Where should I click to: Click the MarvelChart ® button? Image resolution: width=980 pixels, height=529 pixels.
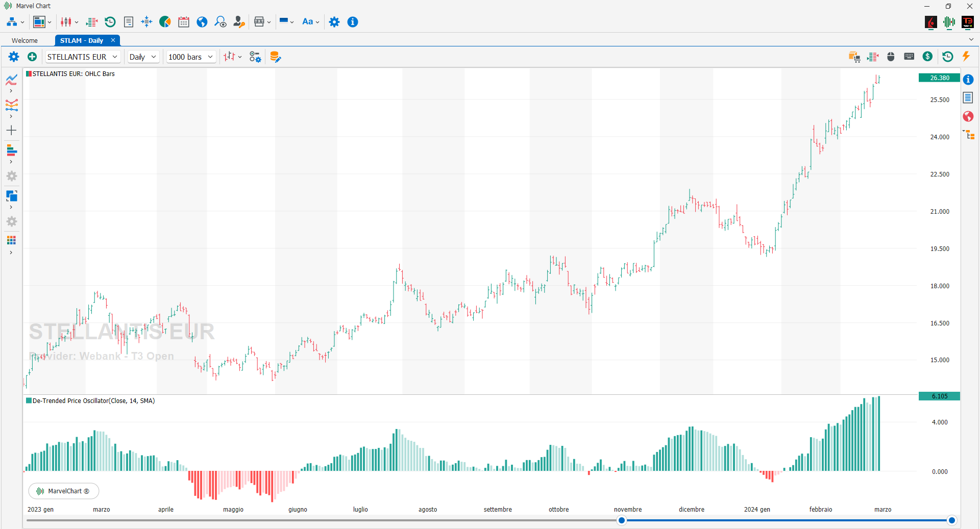[64, 491]
